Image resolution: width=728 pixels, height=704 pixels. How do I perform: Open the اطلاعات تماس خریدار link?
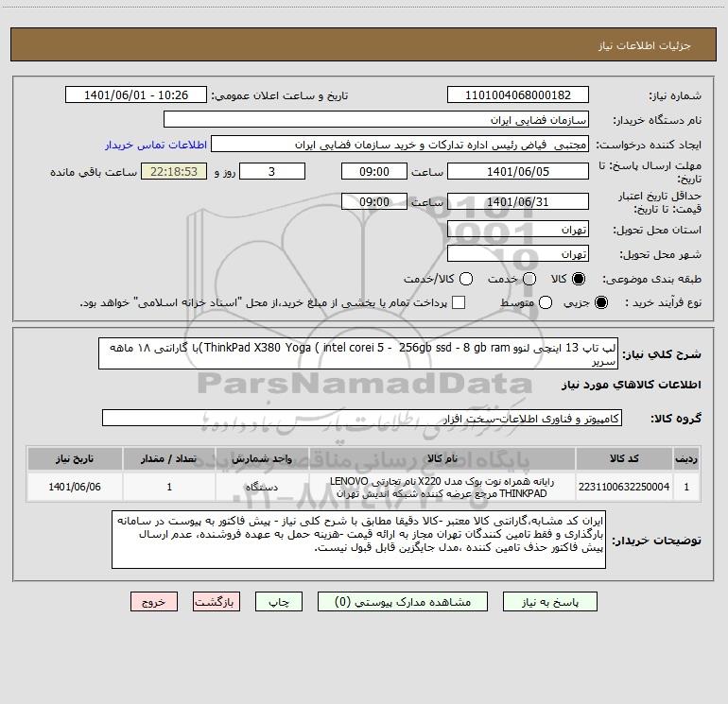click(156, 145)
